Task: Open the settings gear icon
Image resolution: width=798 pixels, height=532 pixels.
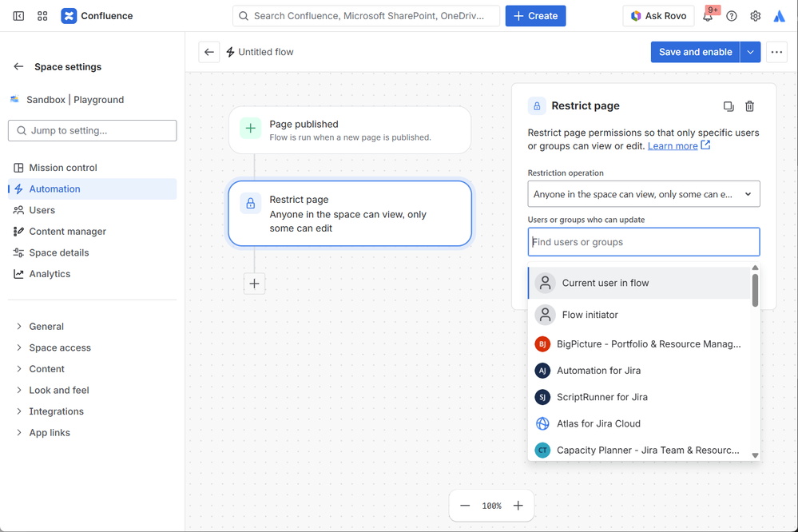Action: click(x=755, y=16)
